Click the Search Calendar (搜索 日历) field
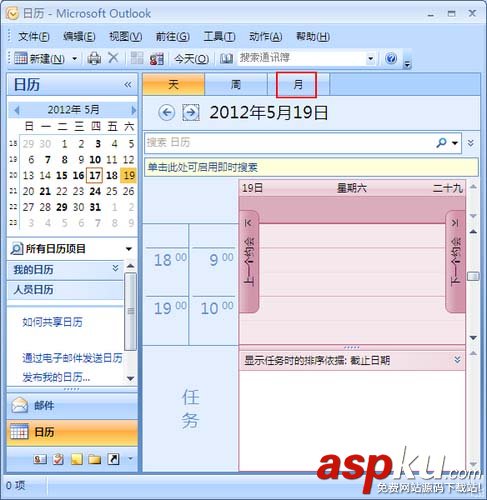The image size is (487, 500). click(288, 143)
